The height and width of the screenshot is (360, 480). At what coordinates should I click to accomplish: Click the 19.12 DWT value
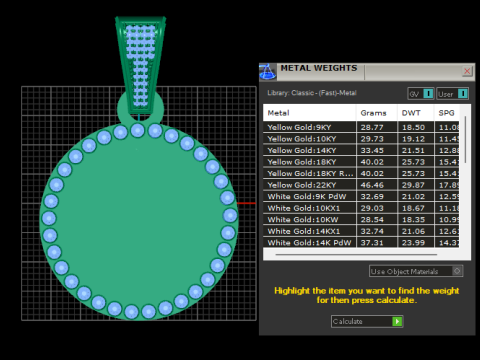pos(413,139)
